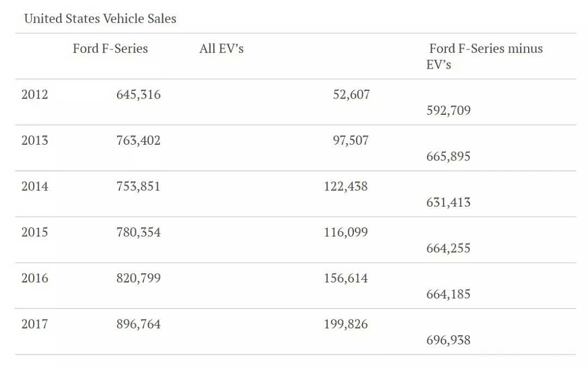Select the 199,826 EV sales value
The height and width of the screenshot is (370, 588).
click(x=346, y=324)
